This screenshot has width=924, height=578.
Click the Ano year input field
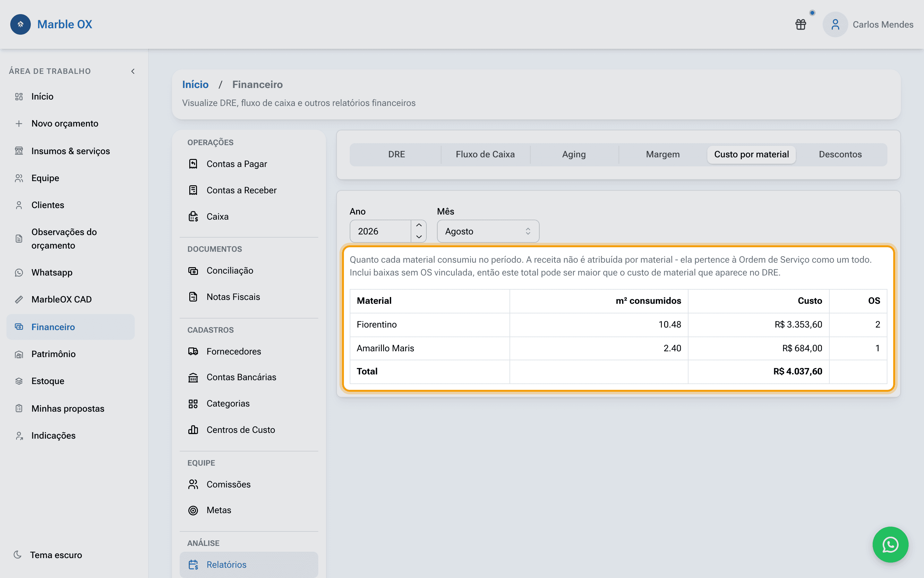(381, 231)
